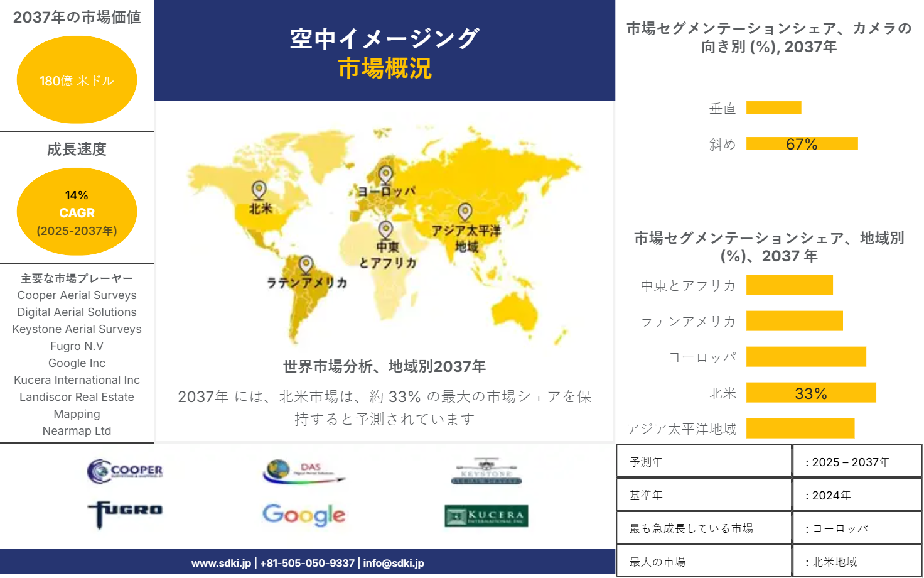
Task: Click the North America 33% share description paragraph
Action: click(x=384, y=407)
